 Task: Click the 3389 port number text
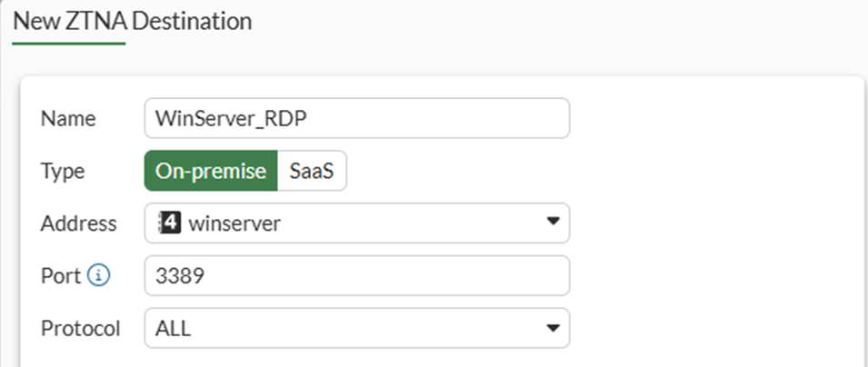pos(179,276)
